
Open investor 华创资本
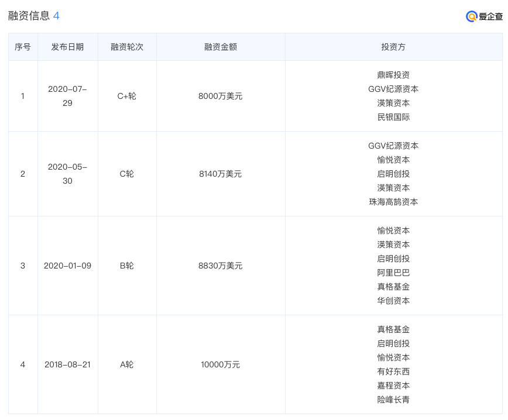tap(393, 301)
